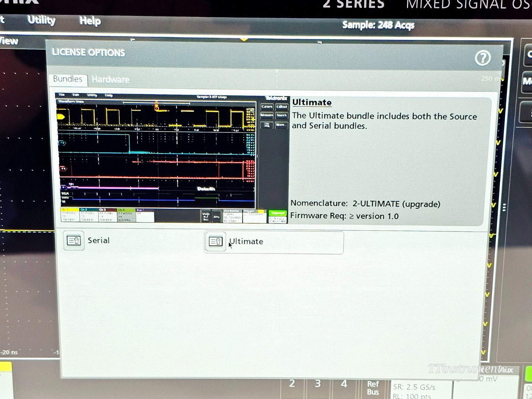Add Ref Bus from the settings bar
This screenshot has width=532, height=399.
373,388
